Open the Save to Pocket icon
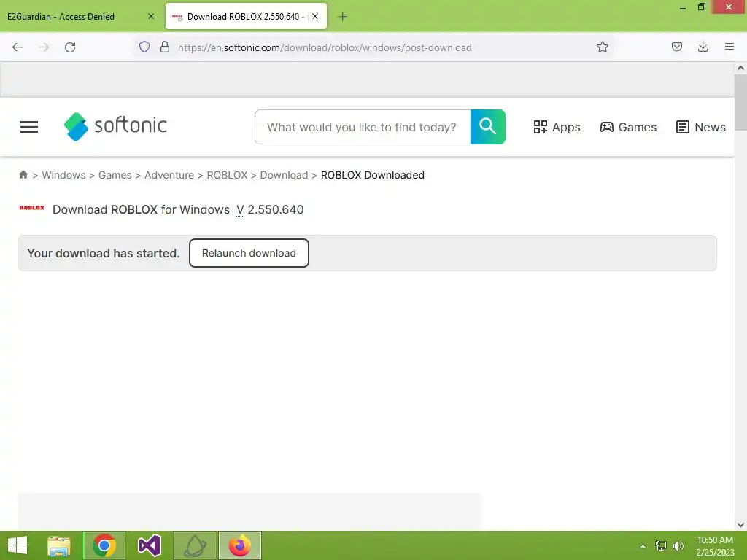Screen dimensions: 747x560 676,47
